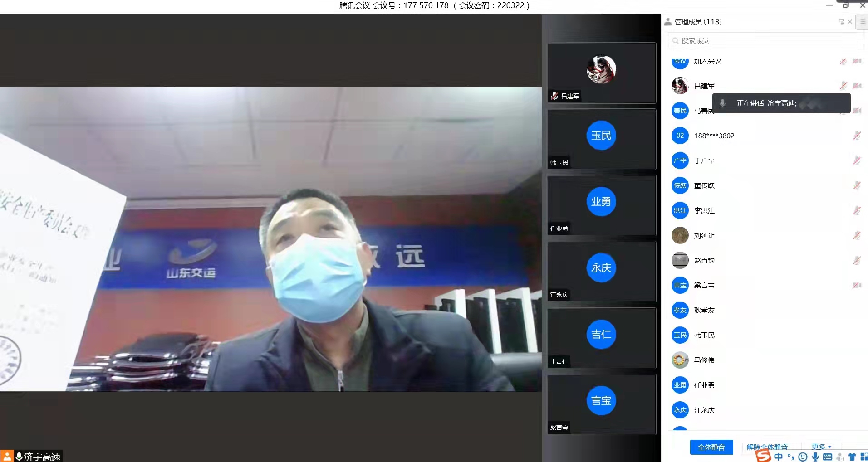
Task: Select the 韩玉民 video thumbnail
Action: pyautogui.click(x=601, y=139)
